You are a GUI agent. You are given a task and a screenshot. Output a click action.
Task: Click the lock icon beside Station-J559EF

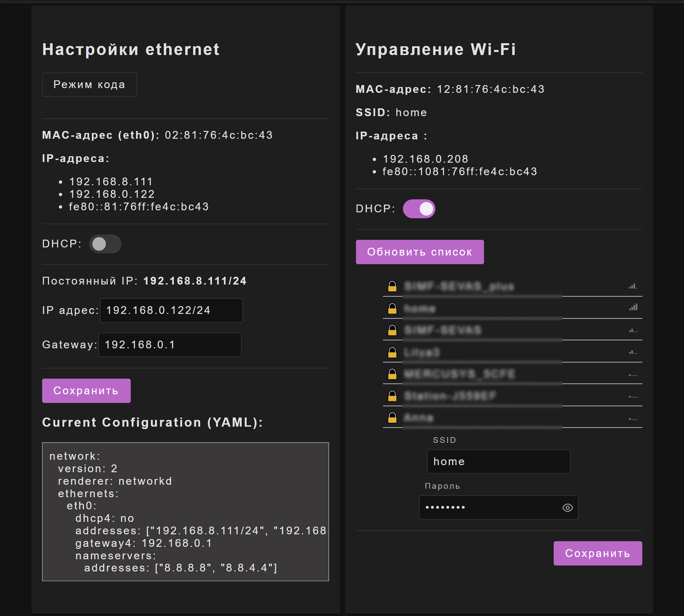coord(392,396)
